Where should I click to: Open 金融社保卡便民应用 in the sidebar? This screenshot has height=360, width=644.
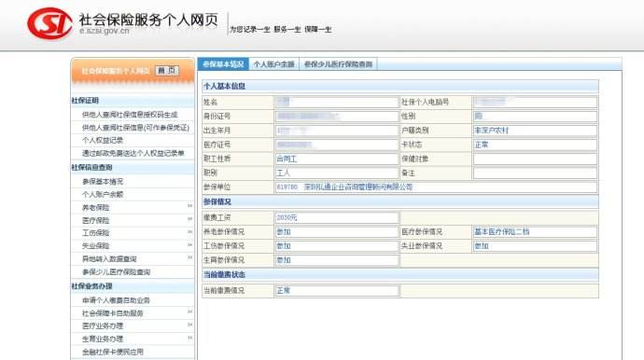tap(113, 353)
